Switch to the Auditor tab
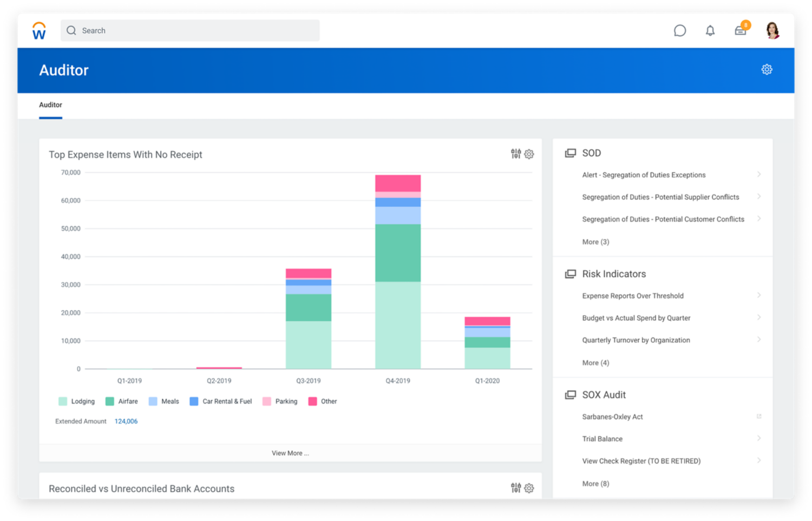The image size is (812, 521). [50, 105]
